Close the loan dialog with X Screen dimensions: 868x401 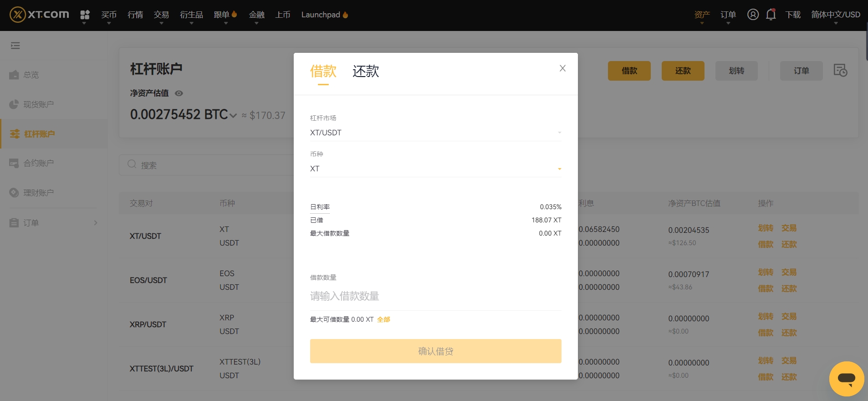pos(562,68)
